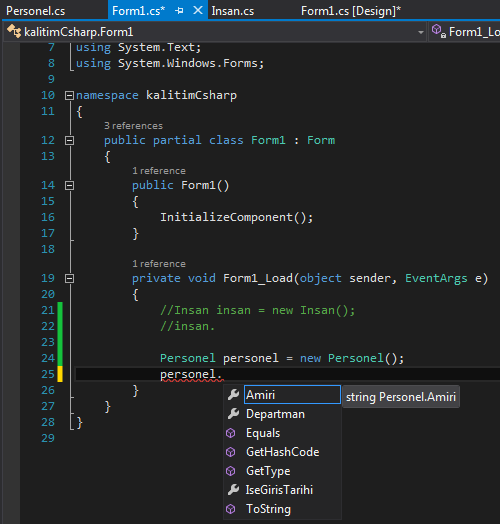The width and height of the screenshot is (500, 524).
Task: Click the cube icon beside GetHashCode
Action: tap(231, 452)
